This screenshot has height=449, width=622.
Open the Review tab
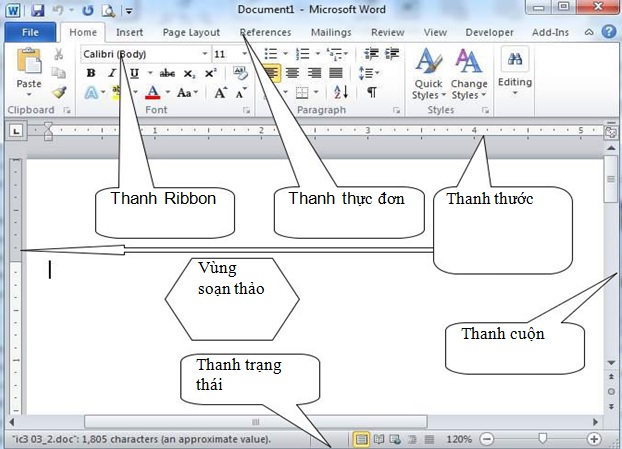(388, 33)
